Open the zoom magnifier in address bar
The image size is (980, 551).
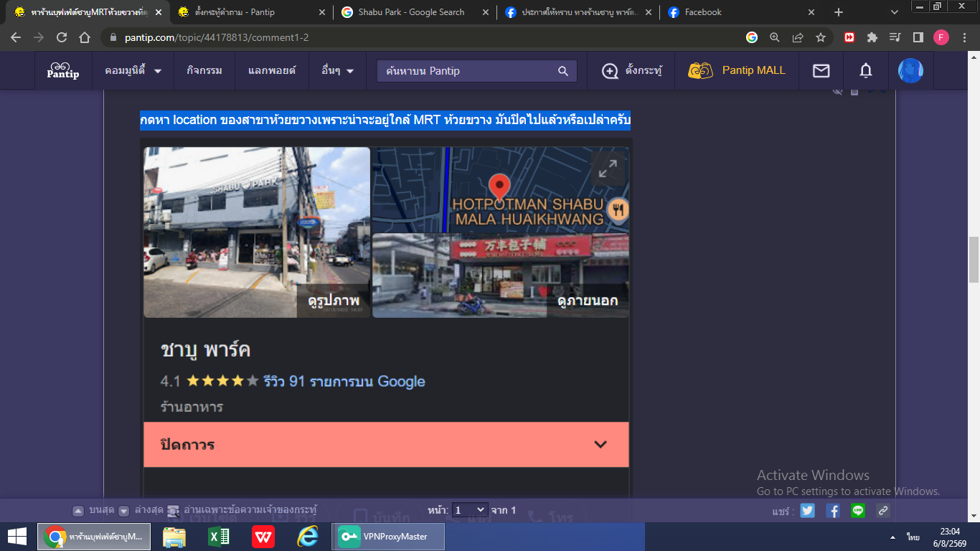point(775,37)
